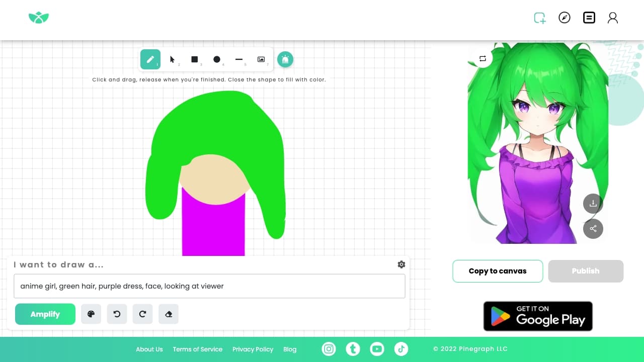Redo the last undone action
This screenshot has height=362, width=644.
pos(142,314)
